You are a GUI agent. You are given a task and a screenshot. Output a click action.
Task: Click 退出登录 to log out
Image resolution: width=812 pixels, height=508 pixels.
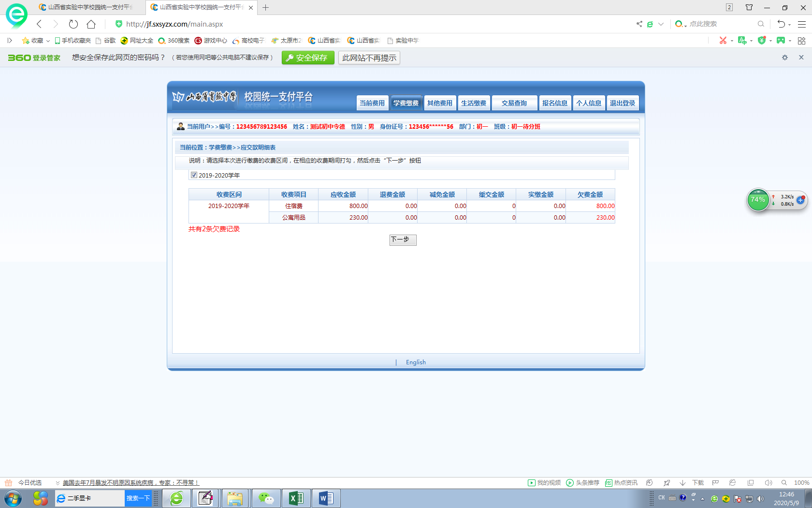point(623,103)
